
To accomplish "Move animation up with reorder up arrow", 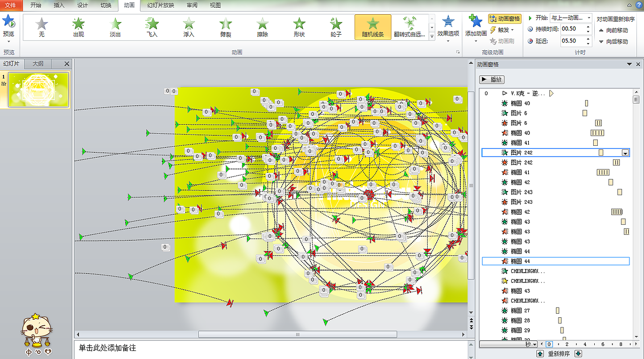I will (x=540, y=353).
